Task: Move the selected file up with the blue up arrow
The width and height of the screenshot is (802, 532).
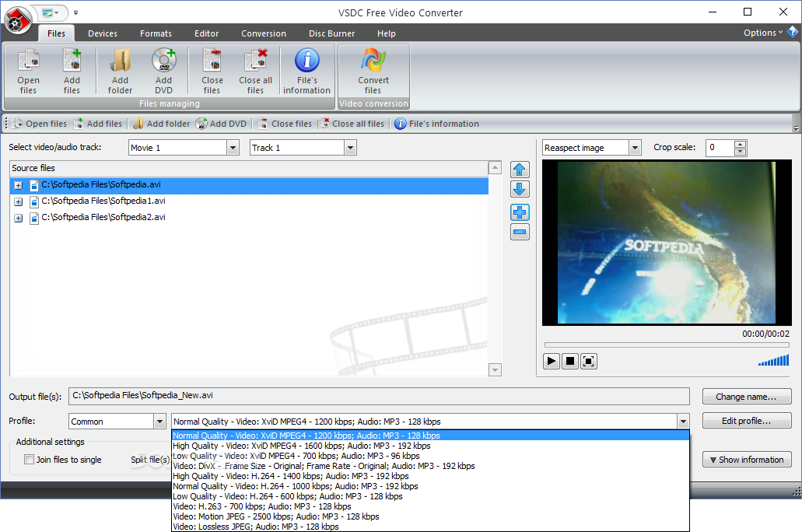Action: click(x=520, y=170)
